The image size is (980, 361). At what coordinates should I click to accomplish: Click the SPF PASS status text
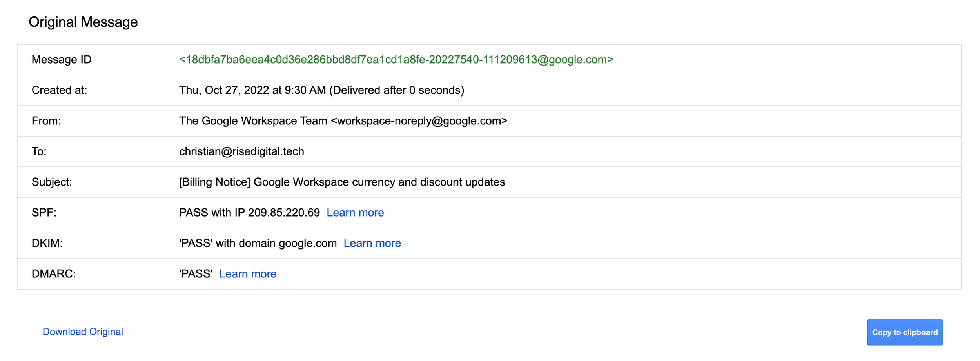(x=194, y=212)
